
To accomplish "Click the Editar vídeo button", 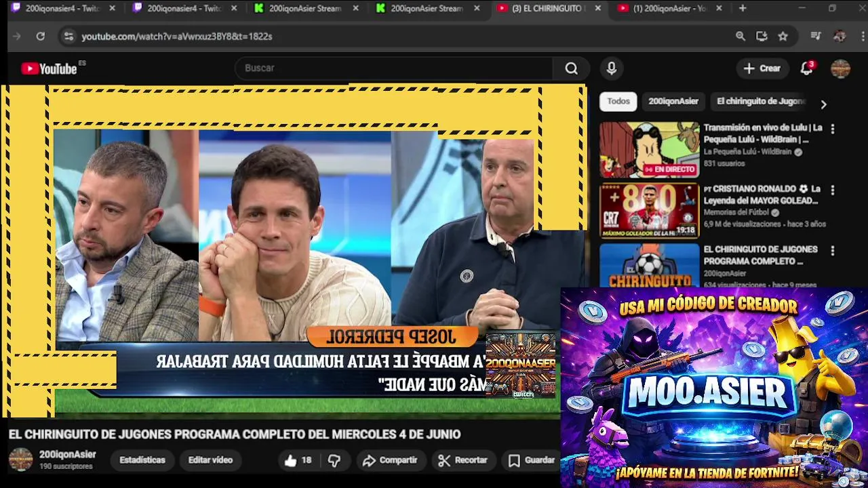I will point(210,460).
